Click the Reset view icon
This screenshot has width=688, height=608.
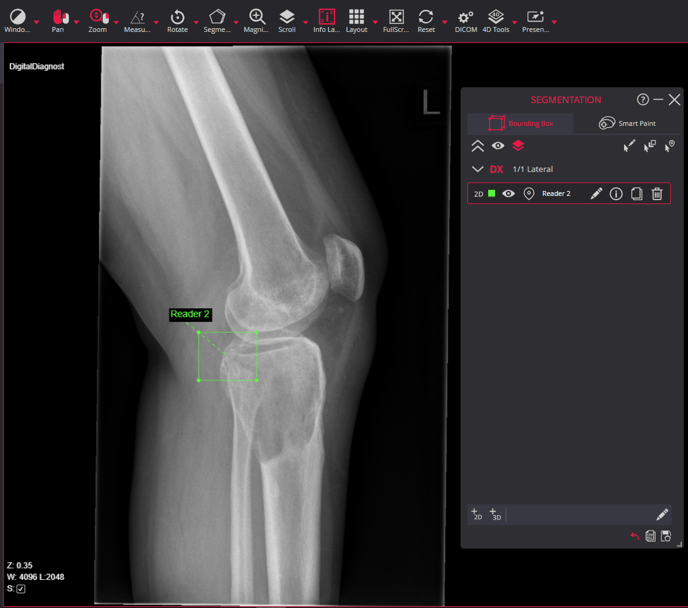426,21
